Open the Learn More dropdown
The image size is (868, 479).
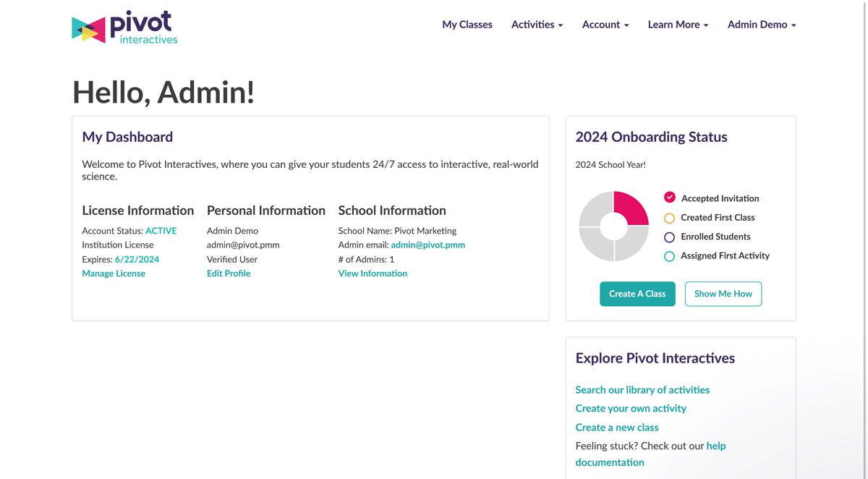(678, 25)
